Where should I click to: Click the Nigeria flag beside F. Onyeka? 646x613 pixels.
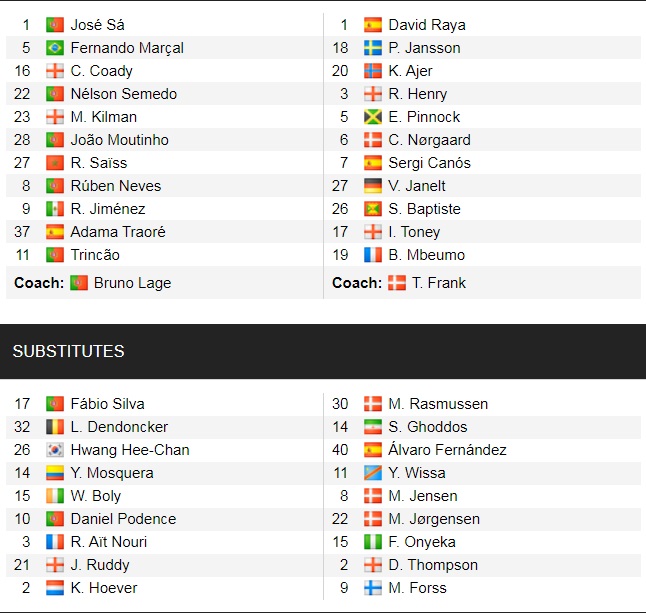(373, 542)
